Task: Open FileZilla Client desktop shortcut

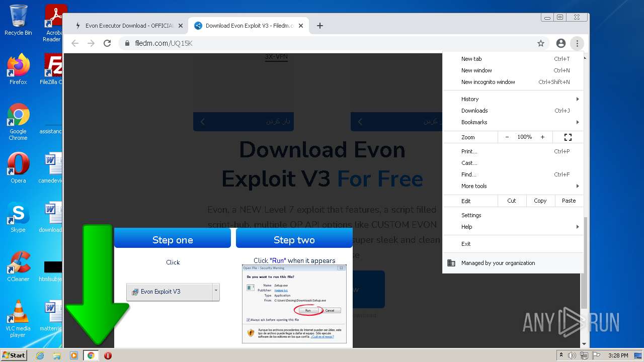Action: 52,69
